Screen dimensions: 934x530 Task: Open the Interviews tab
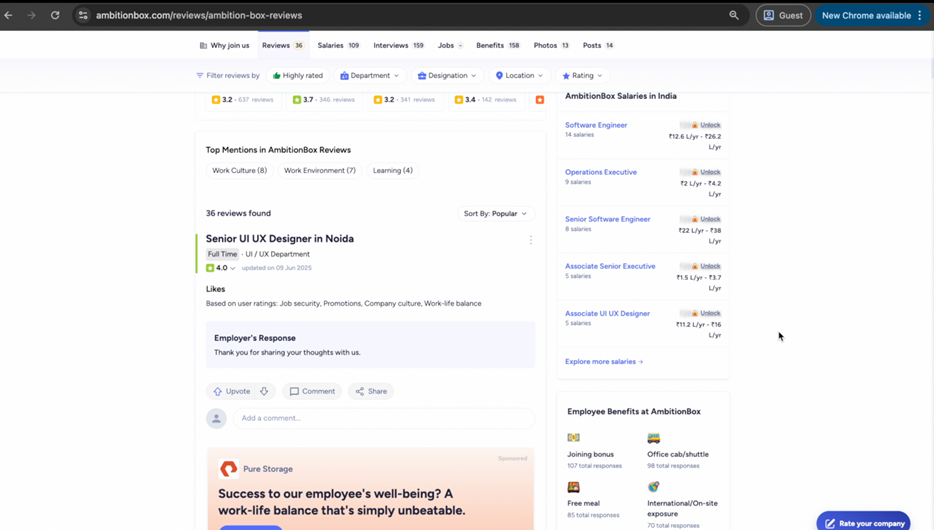(x=398, y=45)
